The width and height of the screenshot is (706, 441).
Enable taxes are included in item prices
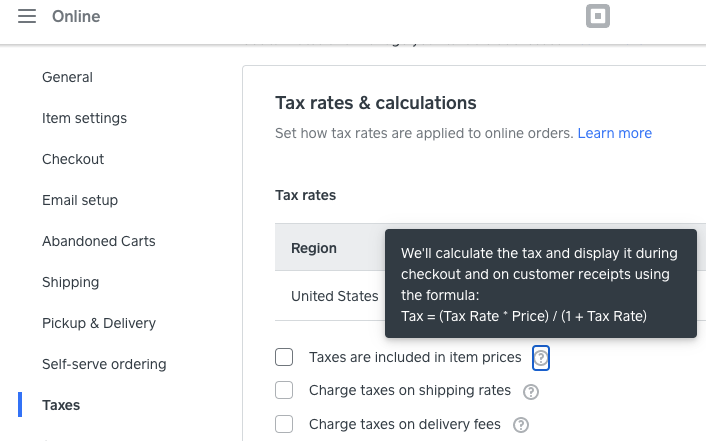pos(284,357)
